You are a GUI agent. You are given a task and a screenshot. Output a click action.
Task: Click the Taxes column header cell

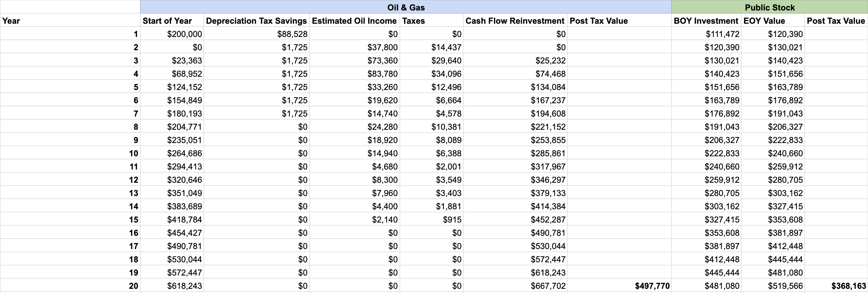click(432, 21)
